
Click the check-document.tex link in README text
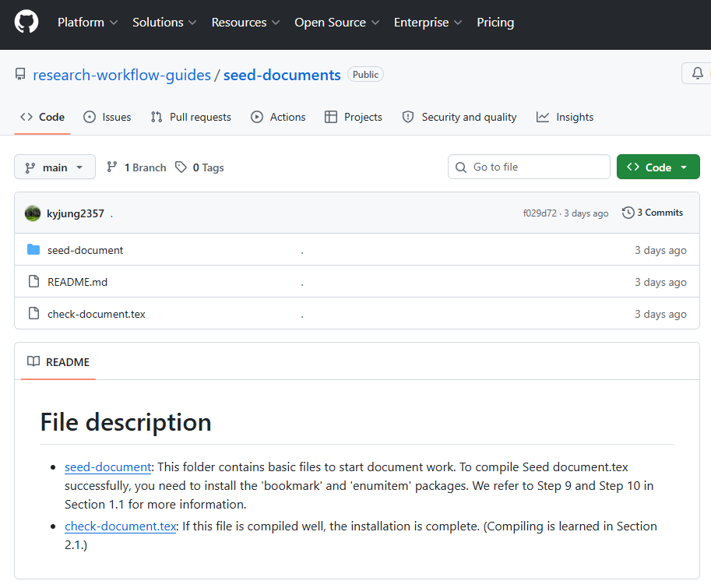tap(120, 526)
